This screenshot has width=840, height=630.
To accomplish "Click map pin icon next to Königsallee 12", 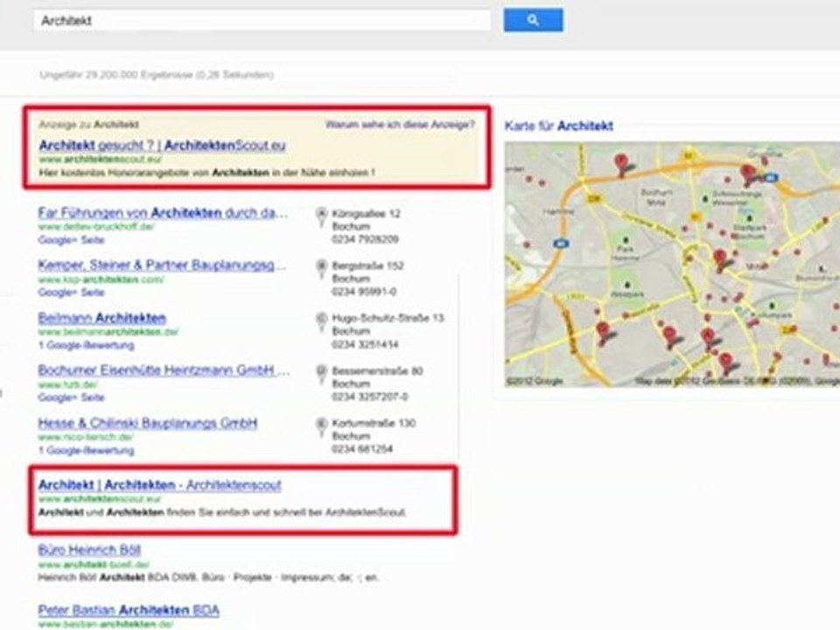I will coord(321,216).
